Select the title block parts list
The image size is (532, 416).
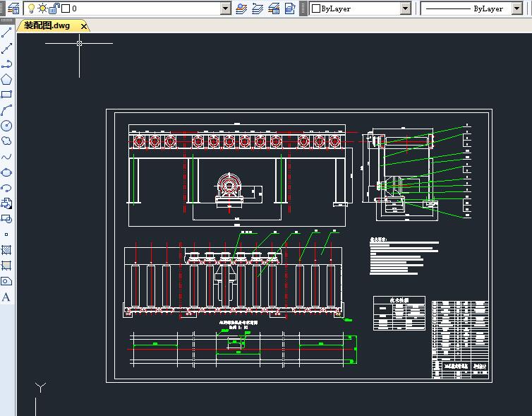pyautogui.click(x=461, y=340)
